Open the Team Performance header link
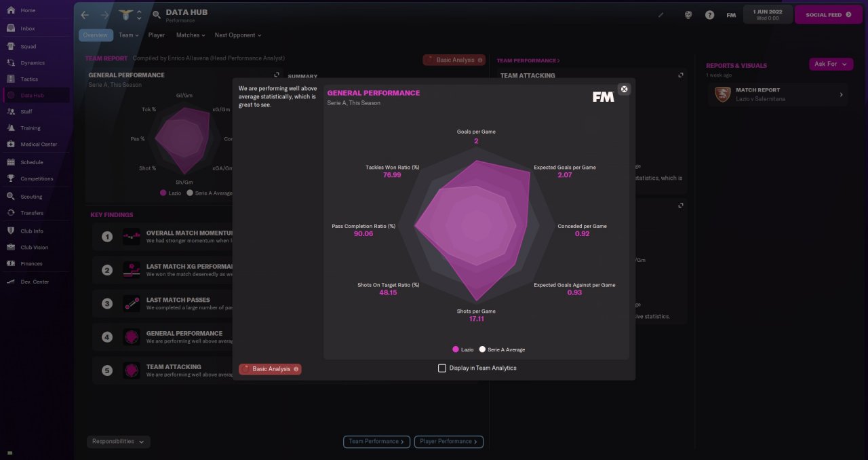Image resolution: width=868 pixels, height=460 pixels. click(x=528, y=61)
